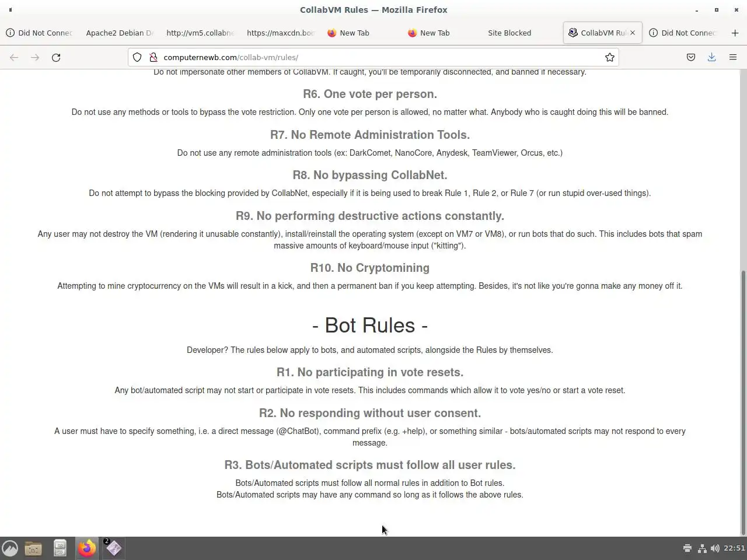Click heading R7. No Remote Administration Tools.
The width and height of the screenshot is (747, 560).
(370, 135)
